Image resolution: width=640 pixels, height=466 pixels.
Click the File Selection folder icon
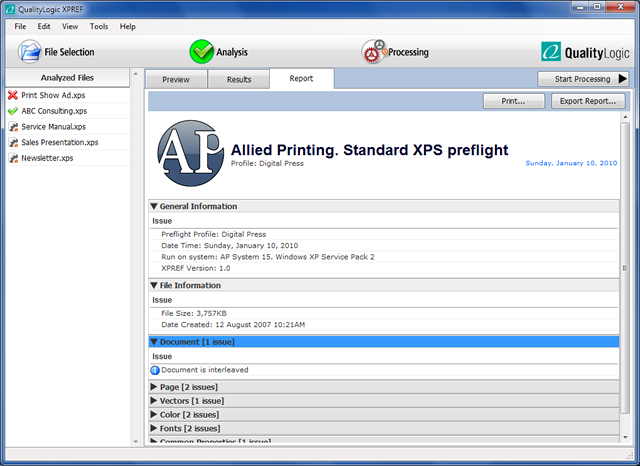(x=29, y=51)
